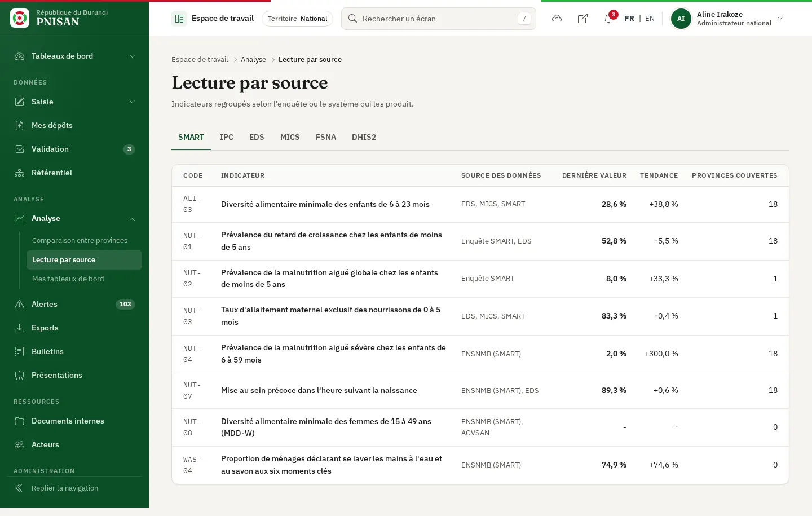
Task: Open Comparaison entre provinces link
Action: pyautogui.click(x=80, y=240)
